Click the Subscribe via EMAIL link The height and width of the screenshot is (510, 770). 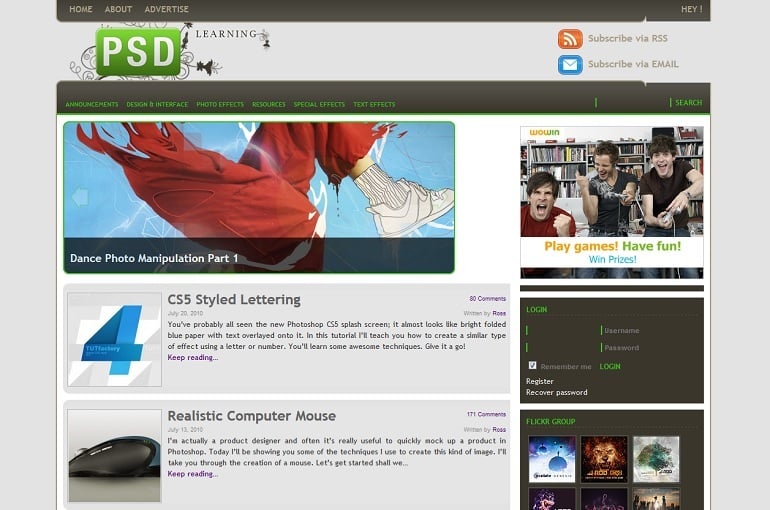point(633,64)
